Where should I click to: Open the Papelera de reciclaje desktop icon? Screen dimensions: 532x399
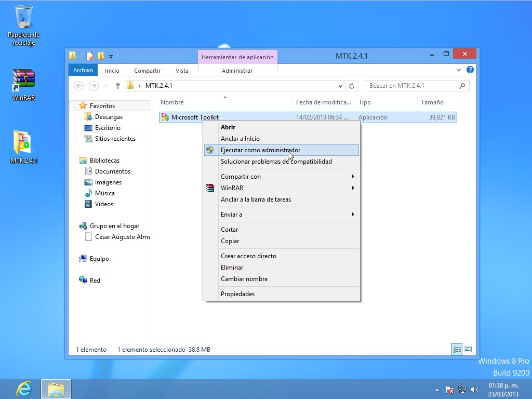click(x=23, y=25)
